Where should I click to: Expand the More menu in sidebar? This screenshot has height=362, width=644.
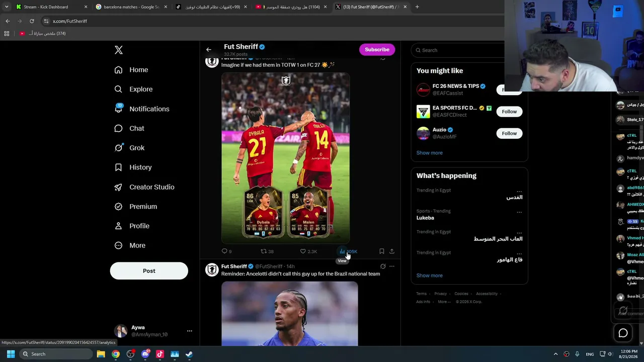click(130, 246)
